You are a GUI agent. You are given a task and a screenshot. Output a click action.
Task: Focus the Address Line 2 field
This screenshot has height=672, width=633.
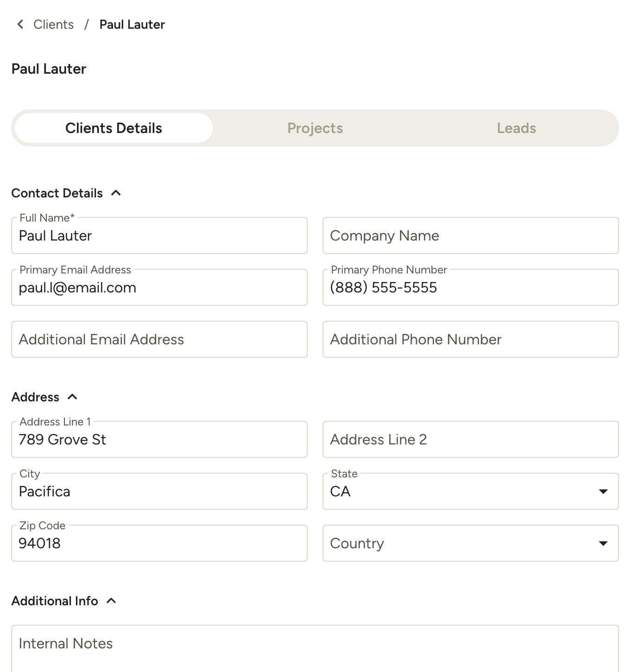coord(470,440)
